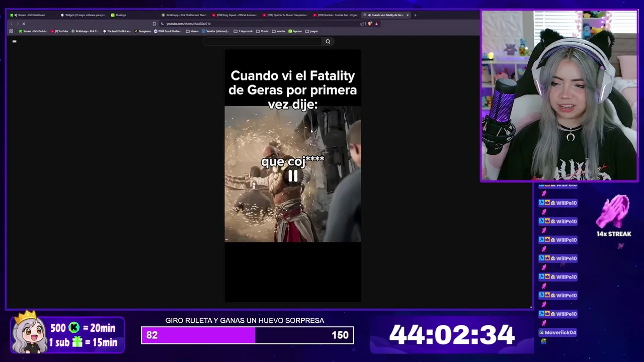Open the PEAK Scout Plushie bookmark
This screenshot has height=362, width=644.
(168, 31)
